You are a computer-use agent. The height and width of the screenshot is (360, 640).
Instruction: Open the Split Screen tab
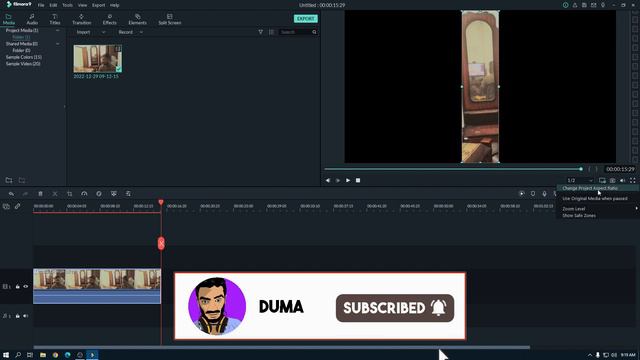(170, 19)
